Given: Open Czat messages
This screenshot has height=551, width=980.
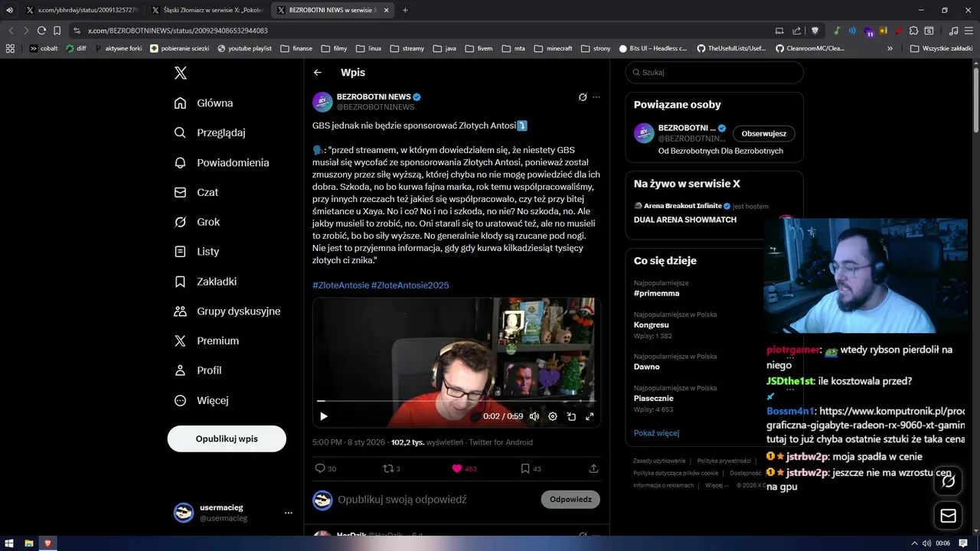Looking at the screenshot, I should click(x=197, y=192).
